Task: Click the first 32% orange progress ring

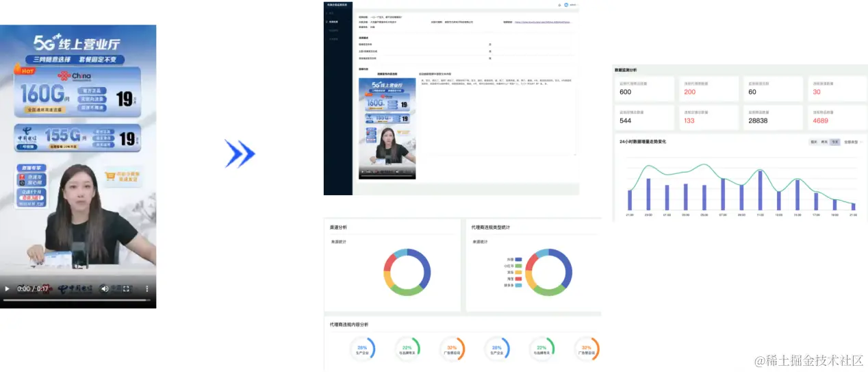Action: click(x=452, y=349)
